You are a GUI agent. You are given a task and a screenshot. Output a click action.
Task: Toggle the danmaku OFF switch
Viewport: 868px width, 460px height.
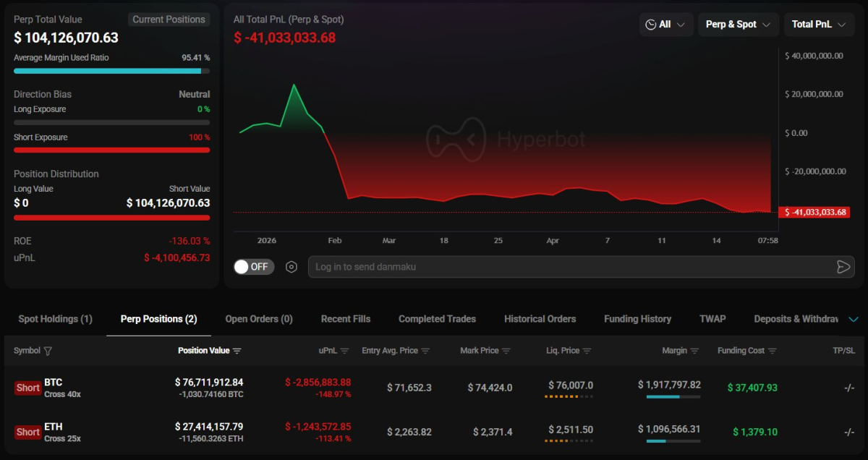tap(252, 267)
